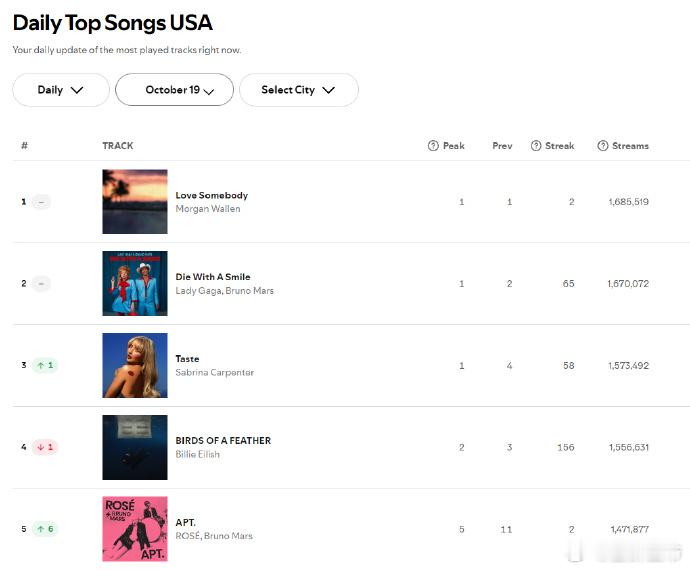Image resolution: width=690 pixels, height=570 pixels.
Task: Click the Streams column help icon
Action: click(x=602, y=146)
